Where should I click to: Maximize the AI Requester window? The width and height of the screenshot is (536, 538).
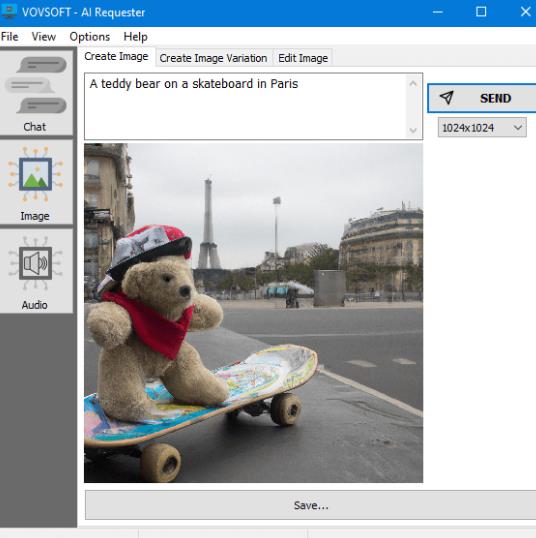[x=481, y=12]
